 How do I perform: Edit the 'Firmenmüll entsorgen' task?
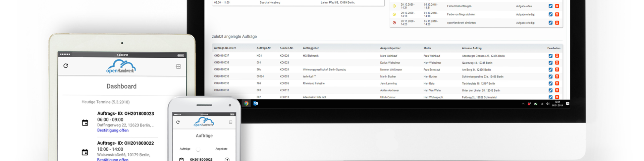pyautogui.click(x=550, y=6)
